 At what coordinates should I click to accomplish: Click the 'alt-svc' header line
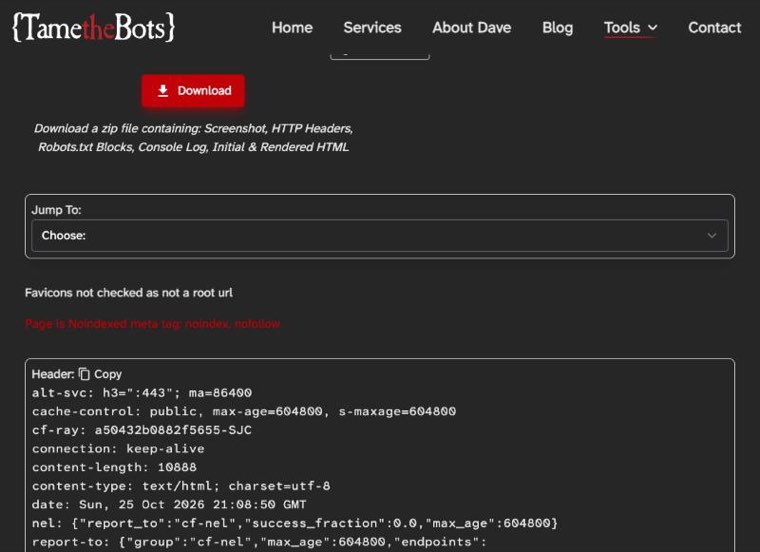tap(142, 393)
